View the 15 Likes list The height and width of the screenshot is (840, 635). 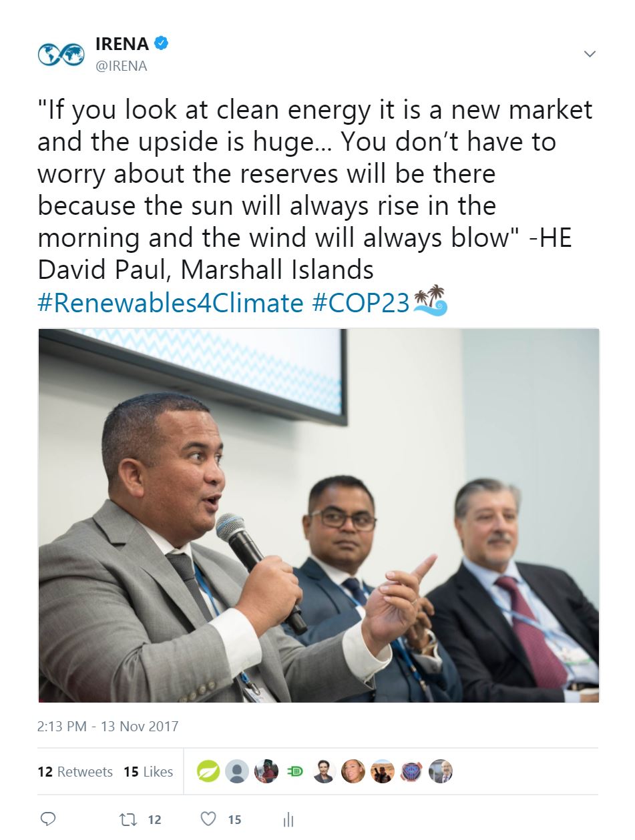(x=148, y=771)
